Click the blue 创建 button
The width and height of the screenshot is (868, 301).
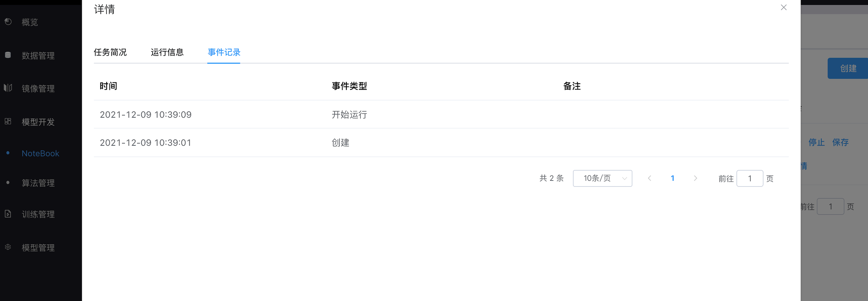[x=848, y=68]
